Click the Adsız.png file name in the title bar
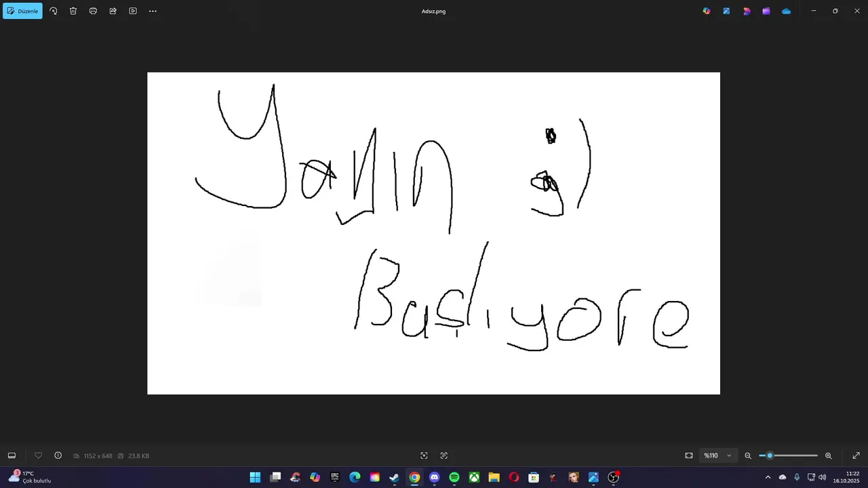868x488 pixels. (x=433, y=11)
